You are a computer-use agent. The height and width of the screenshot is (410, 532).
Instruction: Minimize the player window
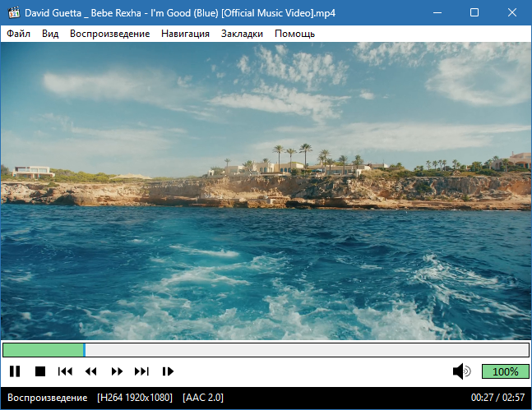click(437, 13)
